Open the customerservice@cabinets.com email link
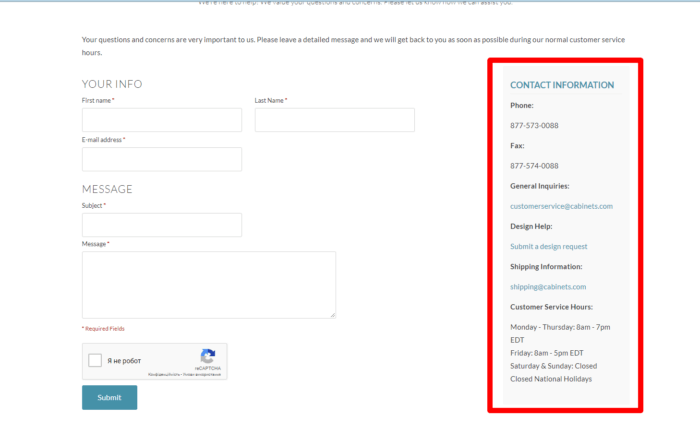The image size is (700, 440). (x=561, y=206)
